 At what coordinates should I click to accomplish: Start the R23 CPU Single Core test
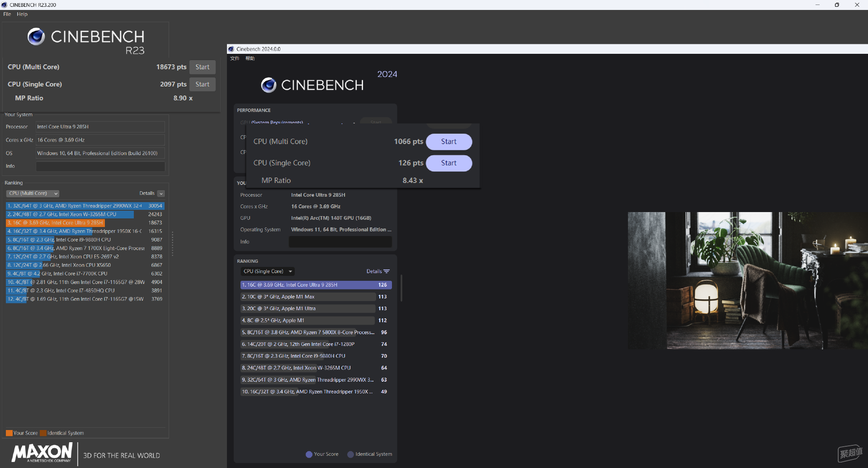click(203, 84)
